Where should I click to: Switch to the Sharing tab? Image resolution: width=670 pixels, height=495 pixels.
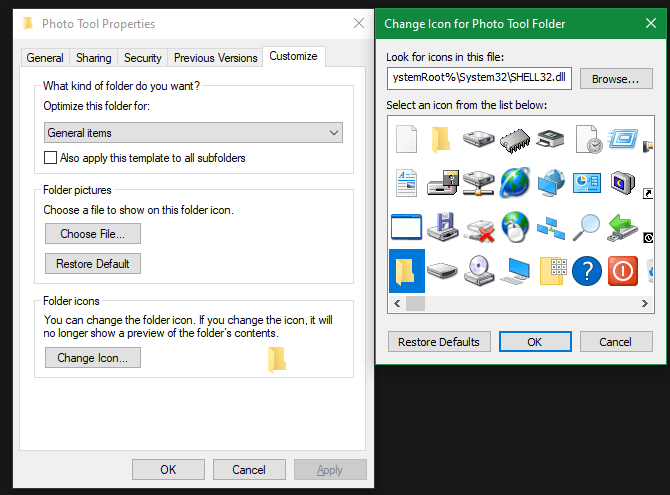pyautogui.click(x=94, y=58)
